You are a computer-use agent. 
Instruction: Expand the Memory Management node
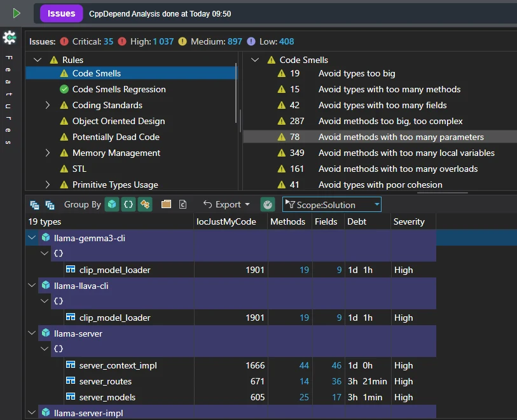(x=48, y=153)
